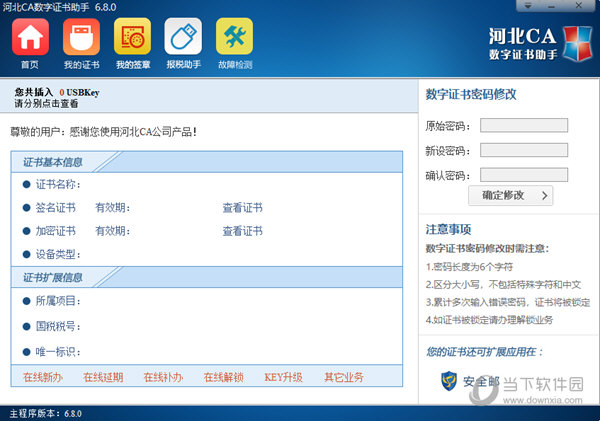Click the 设备类型 row label
Image resolution: width=600 pixels, height=421 pixels.
(x=58, y=255)
